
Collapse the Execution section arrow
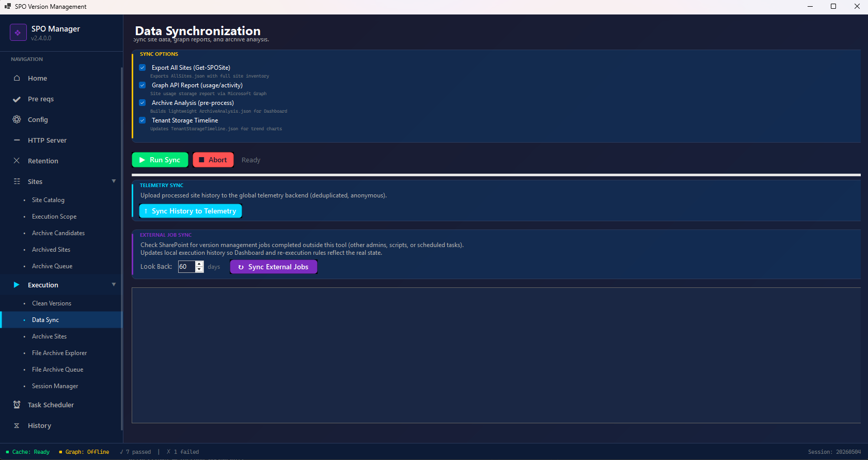[114, 284]
